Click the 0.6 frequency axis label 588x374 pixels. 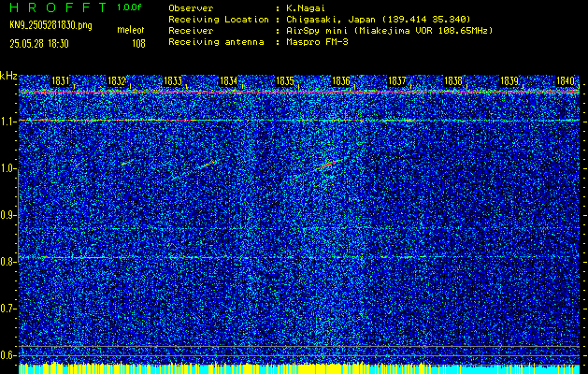(x=8, y=355)
